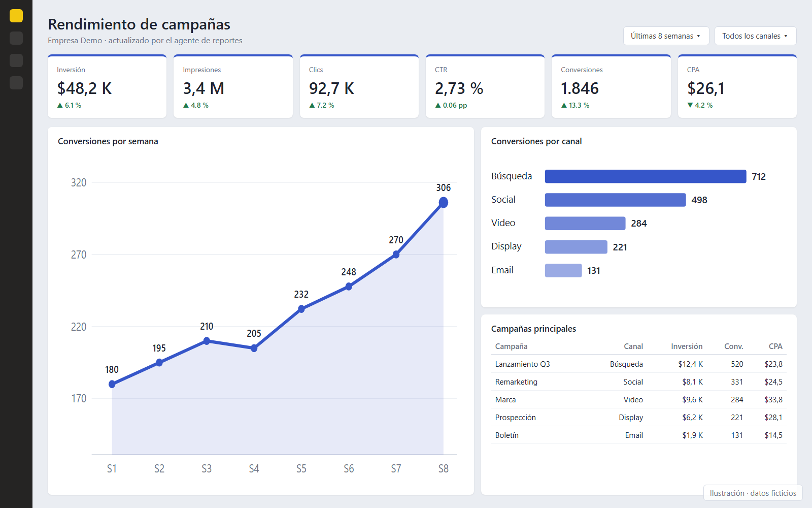The width and height of the screenshot is (812, 508).
Task: Open the 'Todos los canales' channel filter
Action: (755, 36)
